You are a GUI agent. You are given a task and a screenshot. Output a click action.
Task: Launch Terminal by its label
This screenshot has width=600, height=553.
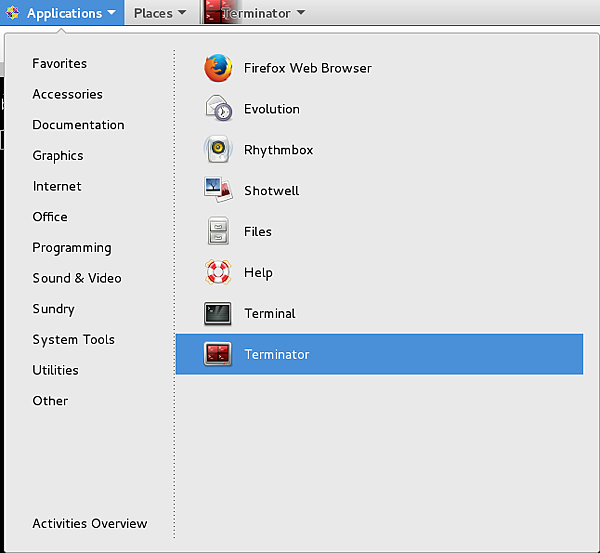point(270,313)
